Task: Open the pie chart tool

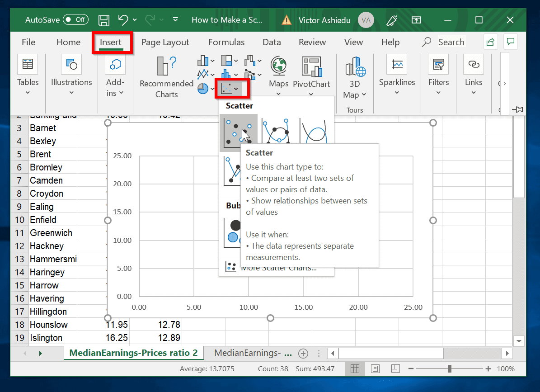Action: [x=203, y=89]
